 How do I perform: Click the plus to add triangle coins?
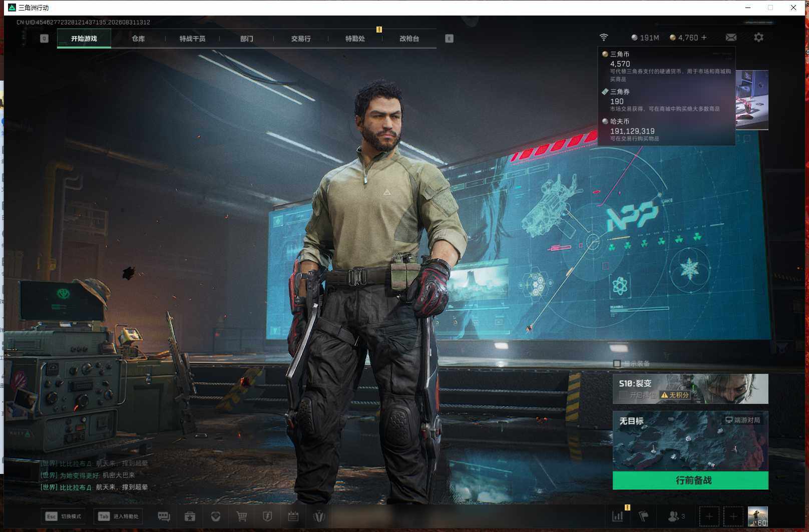pyautogui.click(x=704, y=38)
